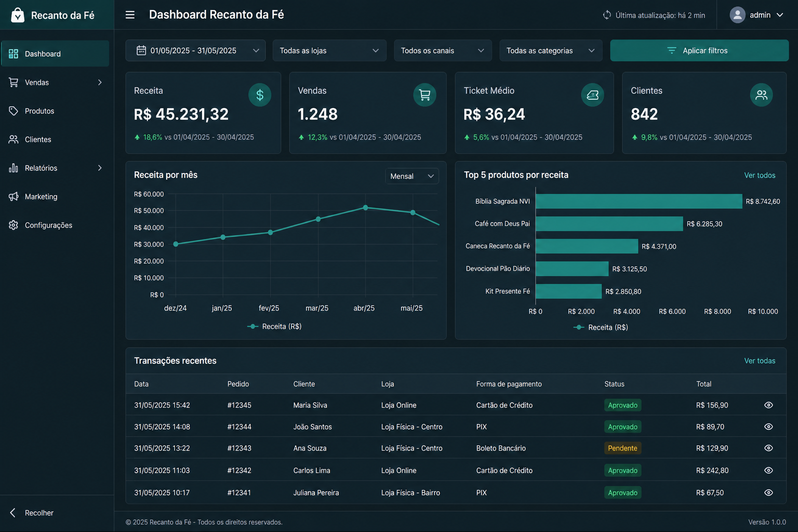Open the Todas as lojas dropdown
Screen dimensions: 798x532
point(329,50)
